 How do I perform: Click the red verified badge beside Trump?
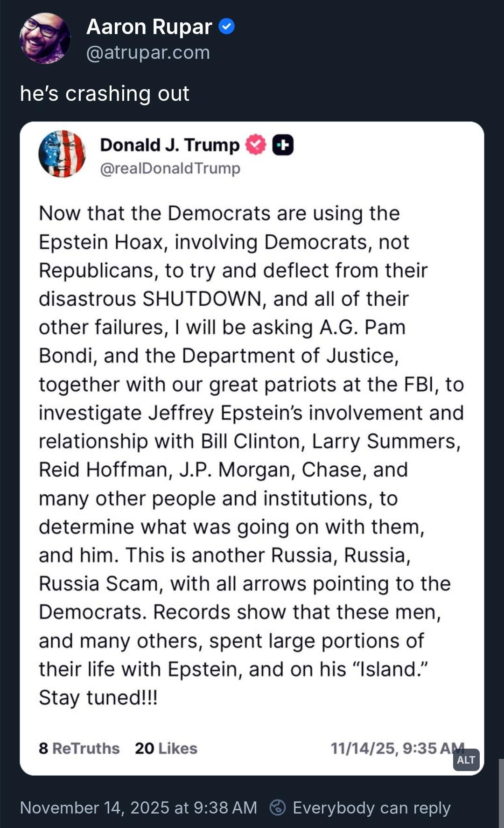(255, 145)
